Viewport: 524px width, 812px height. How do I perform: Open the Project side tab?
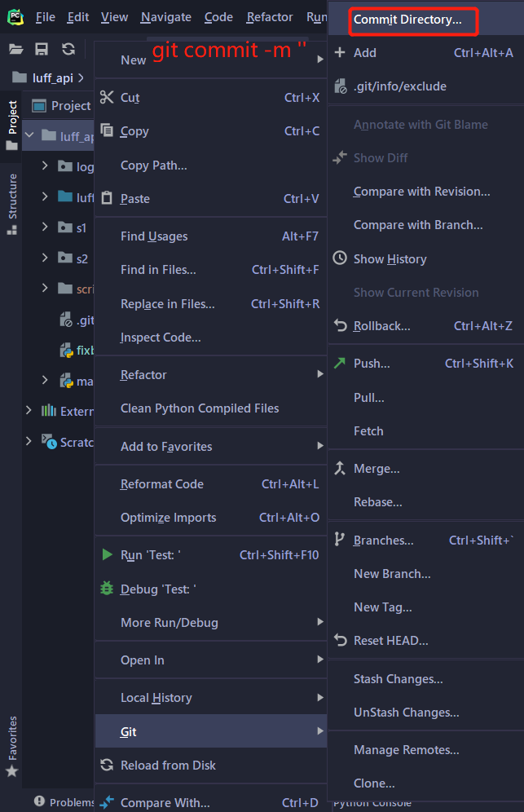12,126
